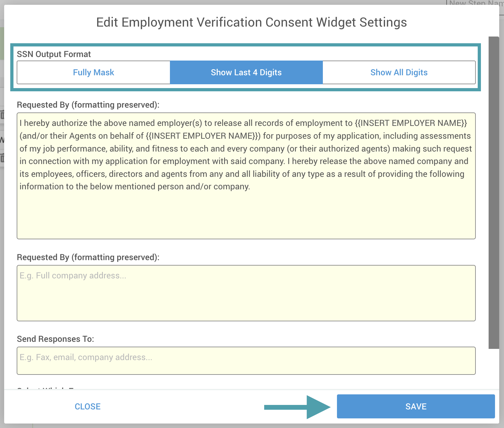Viewport: 504px width, 428px height.
Task: Select the Fully Mask SSN option
Action: click(x=93, y=72)
